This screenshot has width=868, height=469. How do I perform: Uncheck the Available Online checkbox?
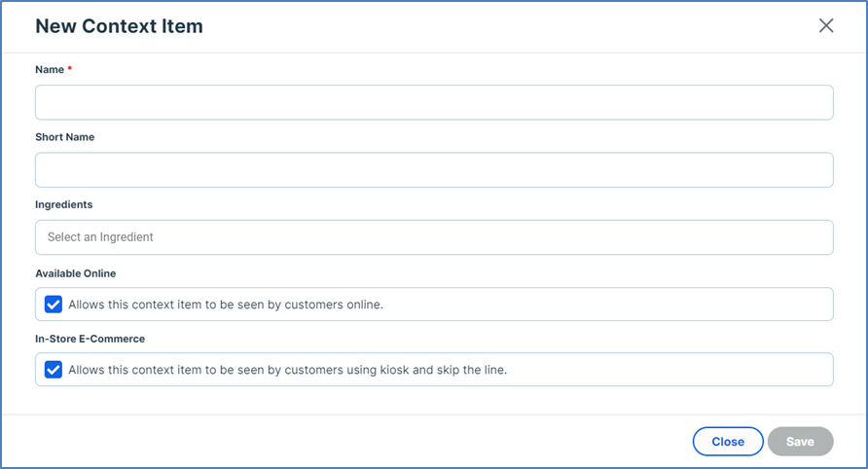point(54,305)
